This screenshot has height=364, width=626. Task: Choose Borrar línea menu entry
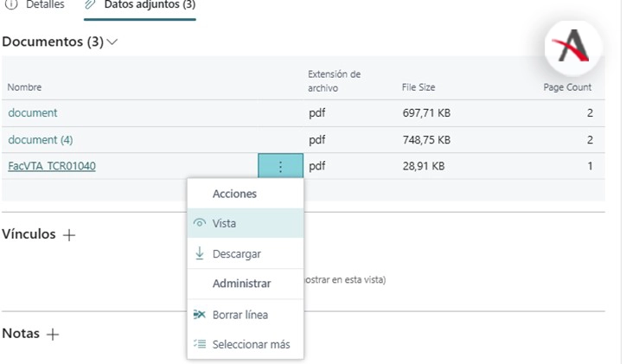[x=240, y=315]
